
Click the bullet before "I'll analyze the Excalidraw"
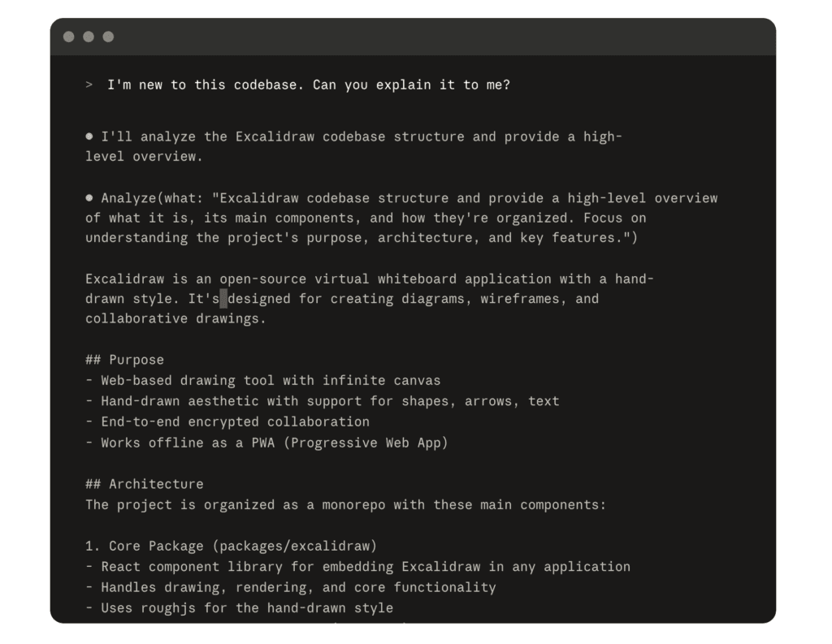[89, 136]
